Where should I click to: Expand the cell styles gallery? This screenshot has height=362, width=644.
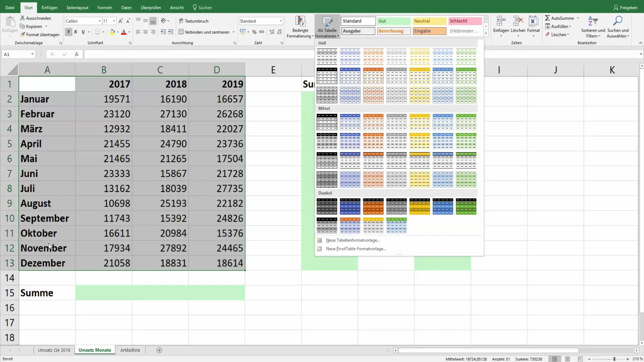[x=486, y=34]
